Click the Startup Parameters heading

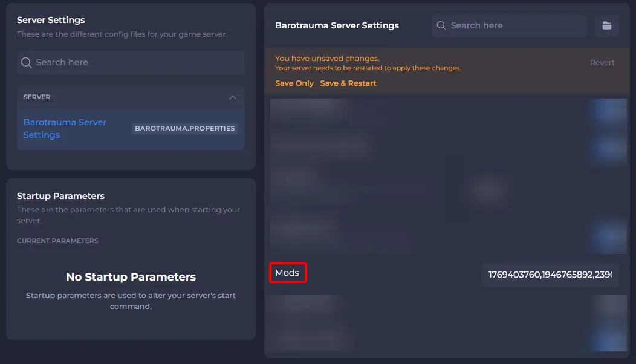61,196
